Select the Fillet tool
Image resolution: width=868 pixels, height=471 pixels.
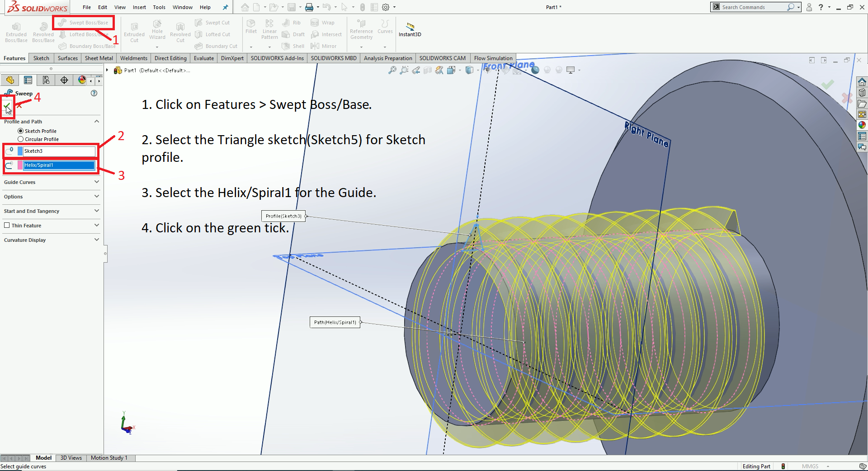251,27
